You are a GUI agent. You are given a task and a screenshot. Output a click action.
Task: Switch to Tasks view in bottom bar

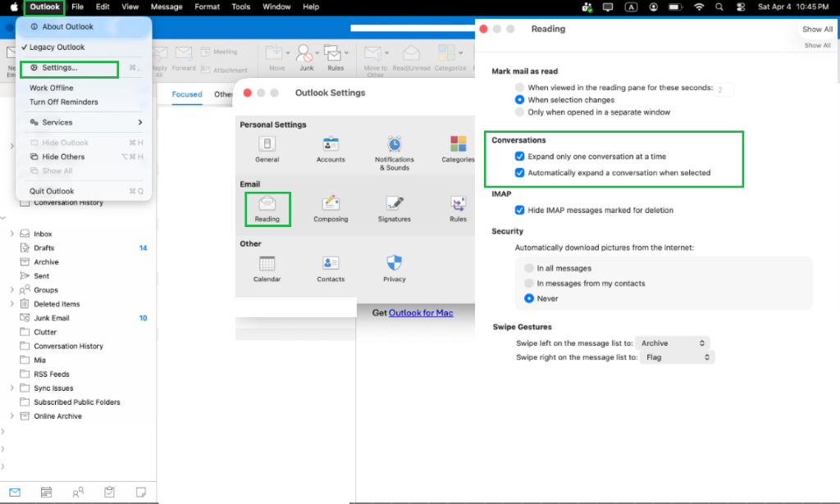[x=109, y=493]
